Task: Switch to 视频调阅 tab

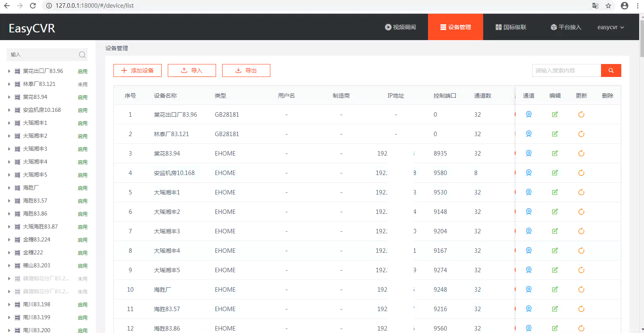Action: pos(400,27)
